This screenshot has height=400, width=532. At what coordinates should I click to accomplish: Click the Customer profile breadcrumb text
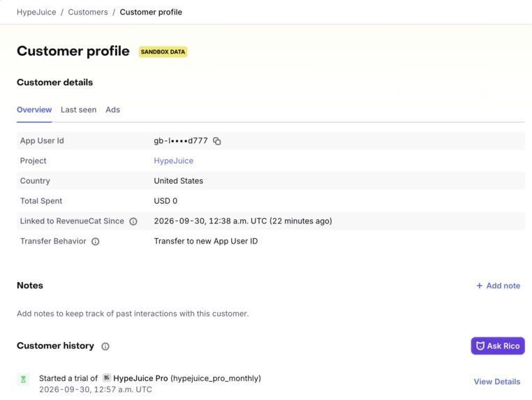(x=151, y=12)
